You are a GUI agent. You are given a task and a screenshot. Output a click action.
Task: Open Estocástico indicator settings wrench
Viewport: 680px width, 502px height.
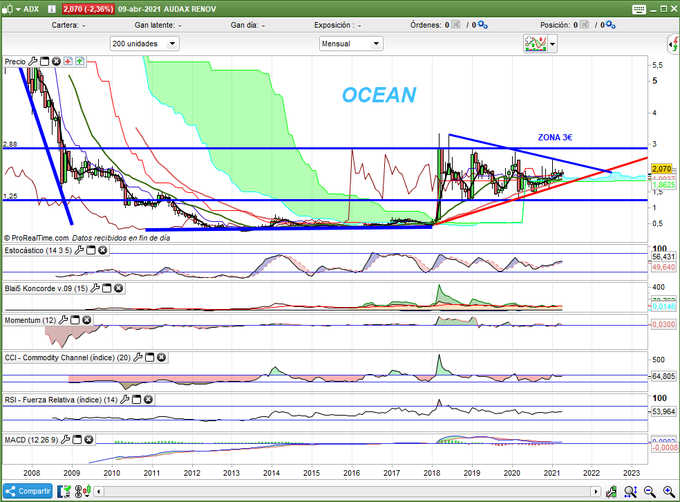click(79, 250)
